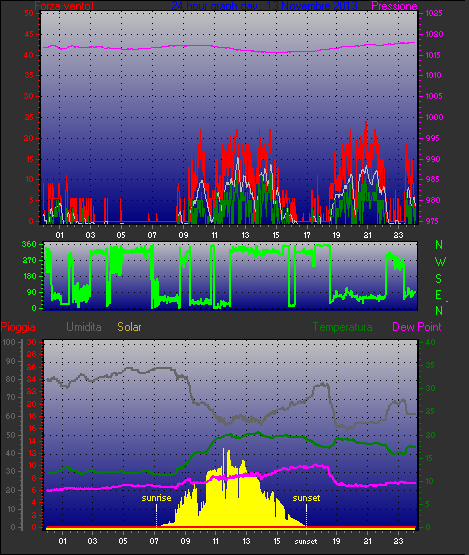Click the Forza vento legend label

point(64,6)
